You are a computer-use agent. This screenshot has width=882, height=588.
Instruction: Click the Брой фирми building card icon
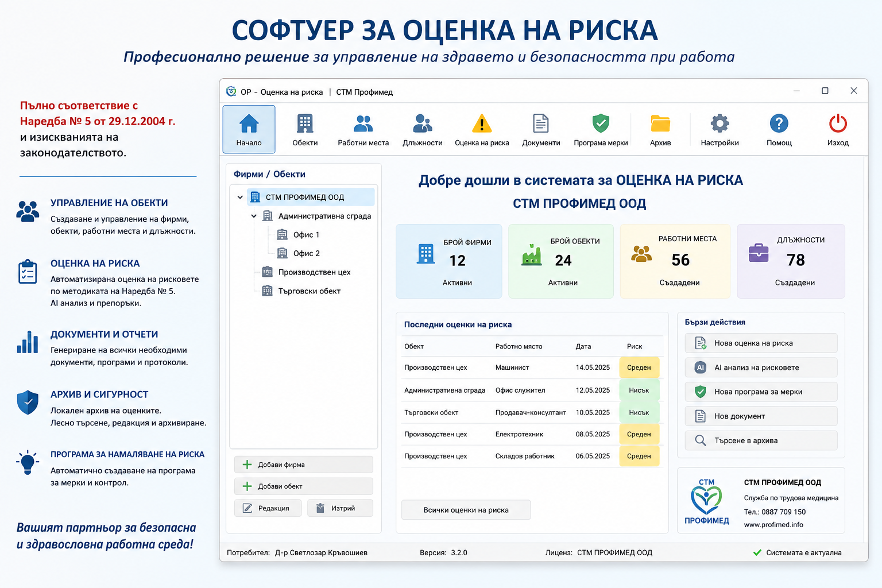425,253
